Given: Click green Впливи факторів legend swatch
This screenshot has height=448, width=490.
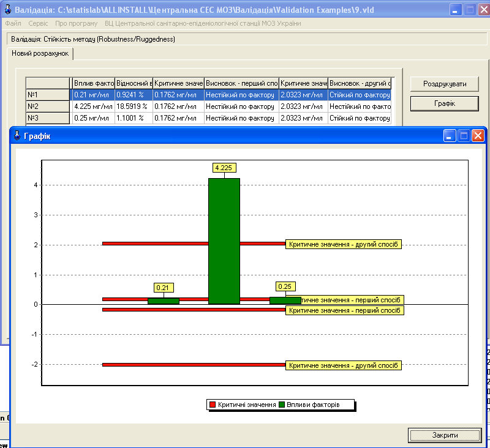Looking at the screenshot, I should (282, 405).
